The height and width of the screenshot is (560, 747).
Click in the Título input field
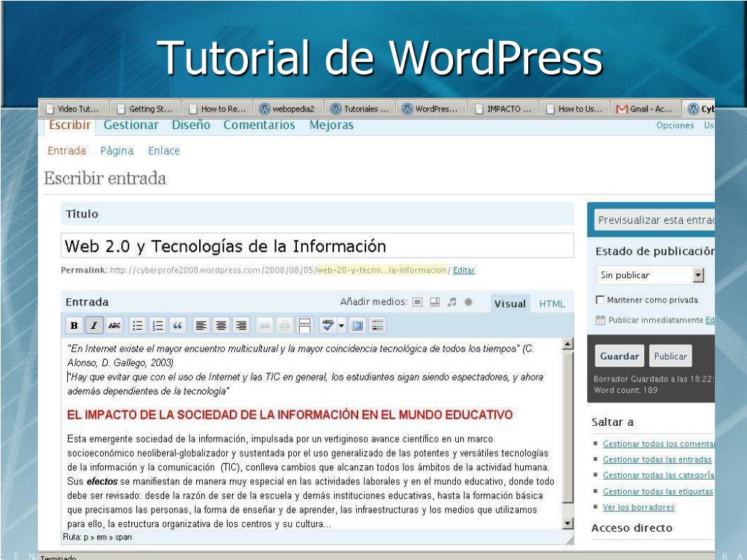point(317,246)
